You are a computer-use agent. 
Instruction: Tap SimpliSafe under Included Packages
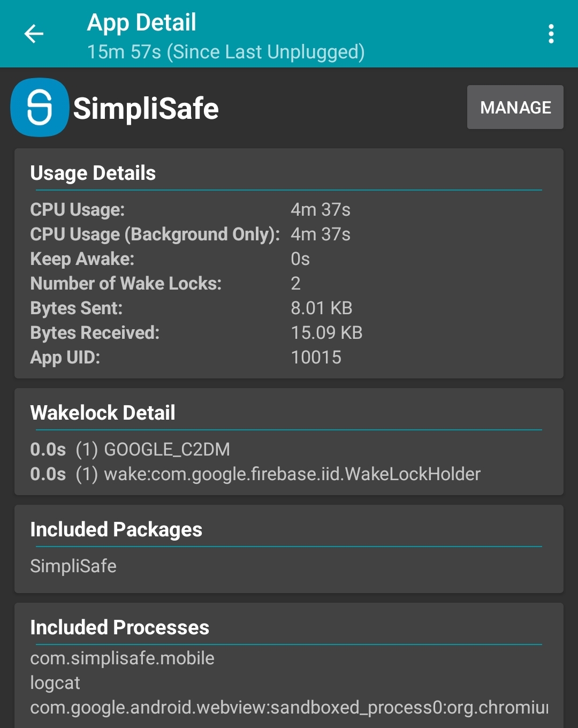(x=73, y=566)
